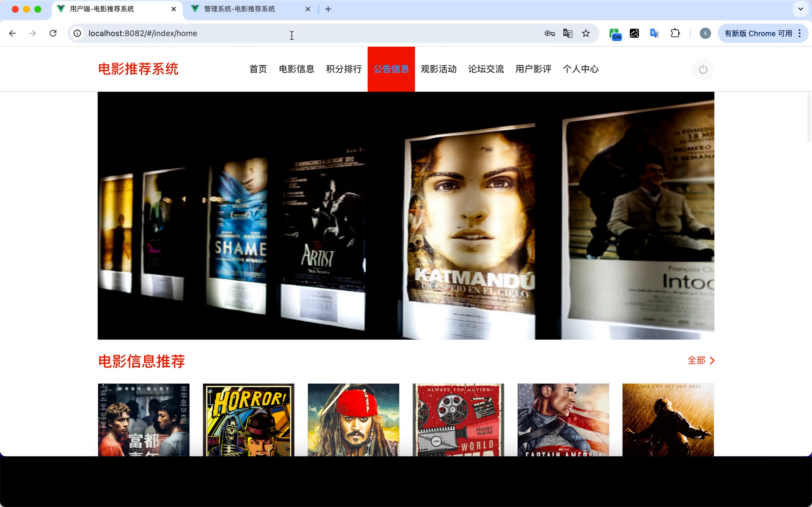Open 观影活动 navigation item
The width and height of the screenshot is (812, 507).
(438, 69)
